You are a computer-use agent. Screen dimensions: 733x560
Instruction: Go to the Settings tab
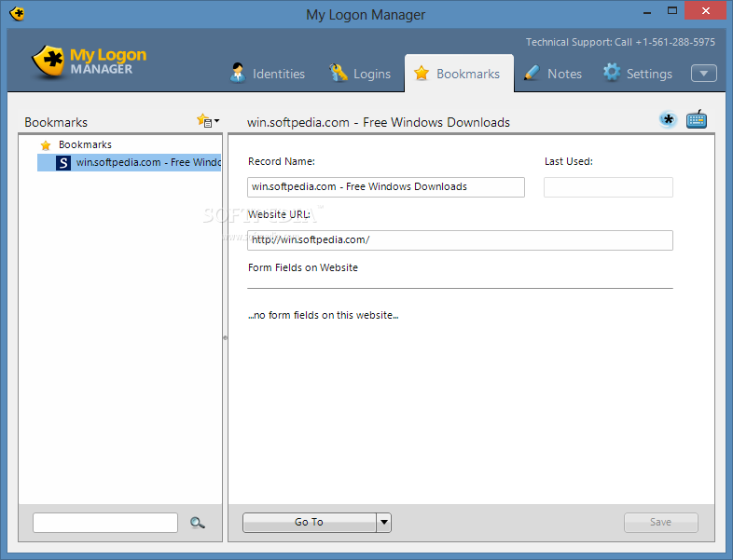(x=638, y=74)
